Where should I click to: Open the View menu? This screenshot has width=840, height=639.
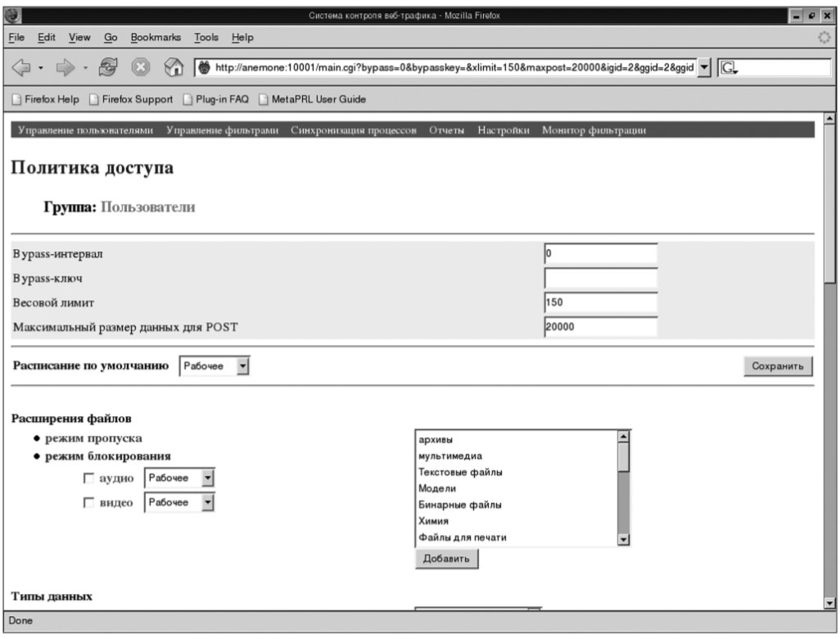coord(79,38)
